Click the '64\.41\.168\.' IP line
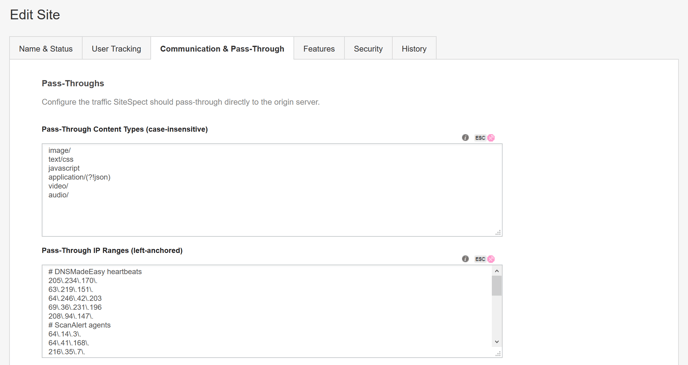The height and width of the screenshot is (365, 688). click(68, 343)
